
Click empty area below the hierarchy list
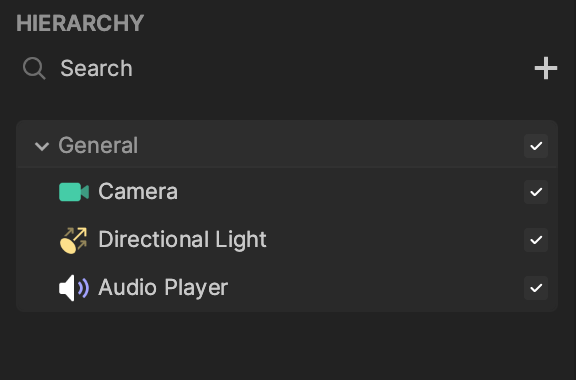pyautogui.click(x=287, y=345)
